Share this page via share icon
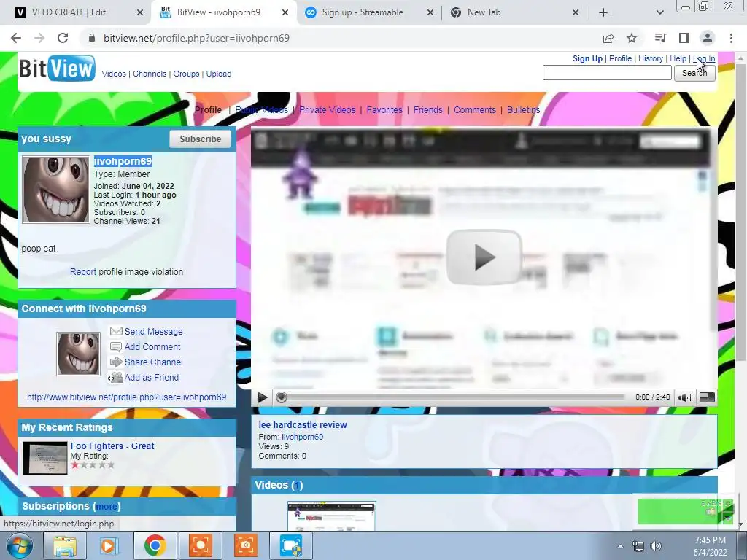747x560 pixels. pyautogui.click(x=608, y=38)
